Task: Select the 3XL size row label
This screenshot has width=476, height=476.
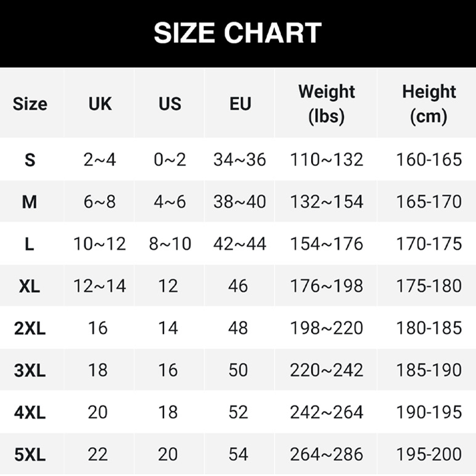Action: (x=30, y=370)
